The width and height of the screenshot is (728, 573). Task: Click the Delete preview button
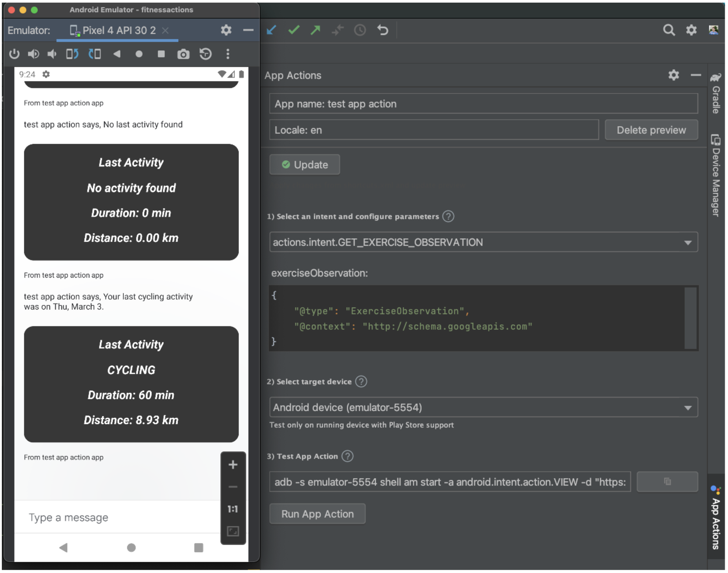tap(650, 129)
